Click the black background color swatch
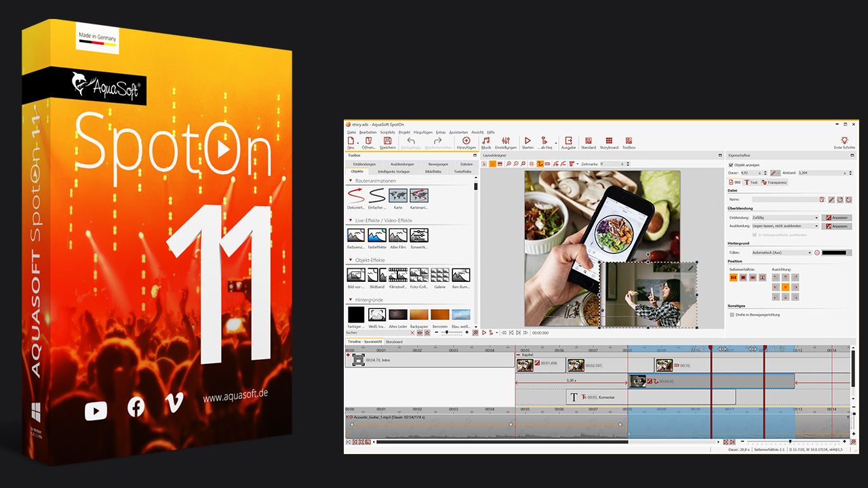This screenshot has height=488, width=868. coord(834,253)
